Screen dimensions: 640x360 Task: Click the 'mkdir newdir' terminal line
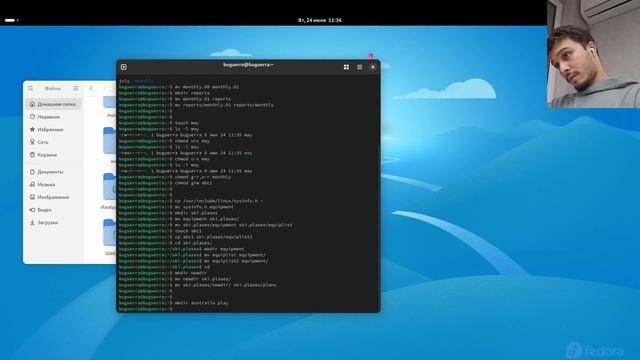[163, 273]
